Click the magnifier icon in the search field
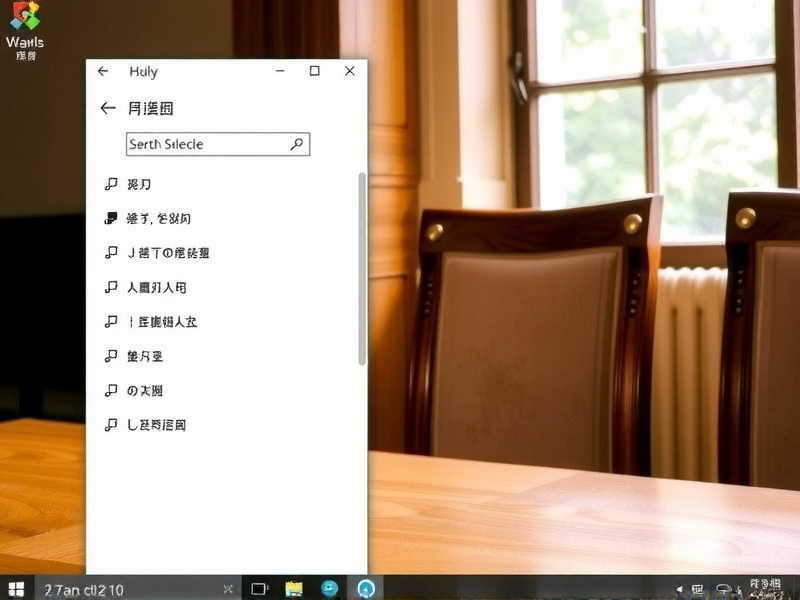800x600 pixels. (x=296, y=144)
